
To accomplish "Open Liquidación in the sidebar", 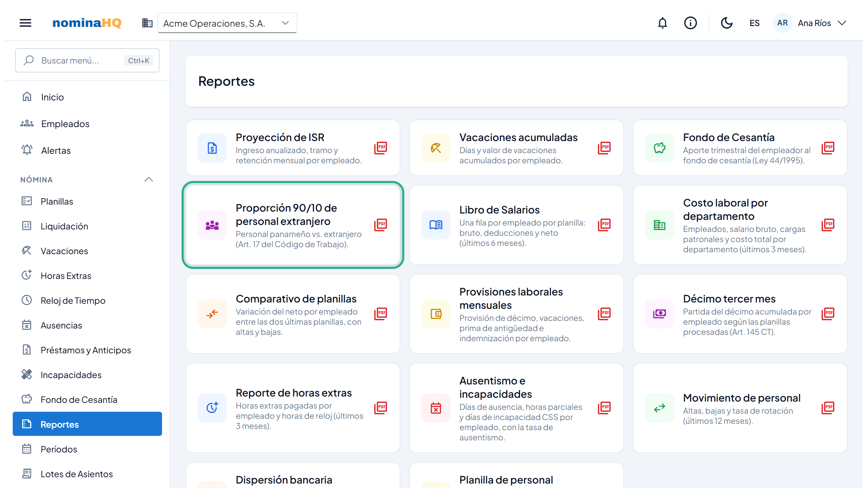I will point(87,226).
